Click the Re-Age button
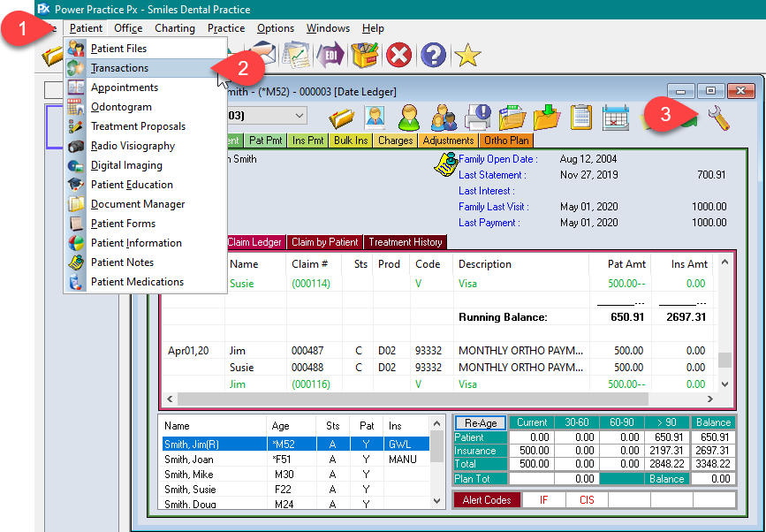The image size is (766, 532). (x=481, y=423)
